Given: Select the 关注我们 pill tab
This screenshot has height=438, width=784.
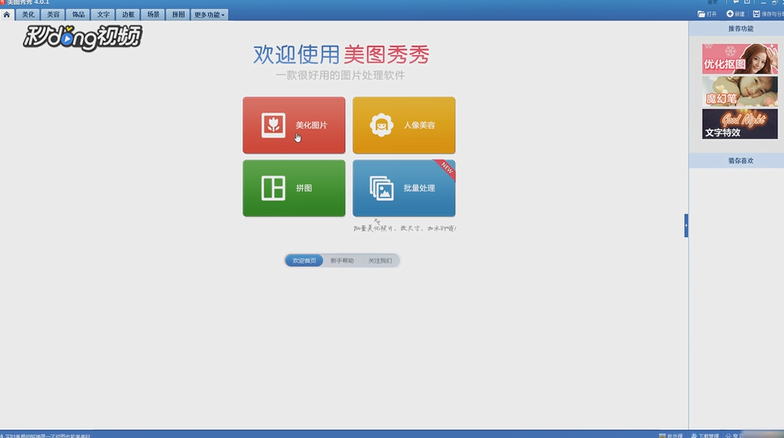Looking at the screenshot, I should point(380,260).
